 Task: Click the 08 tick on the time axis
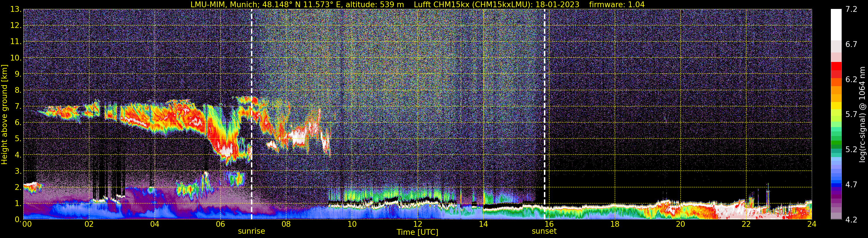286,224
